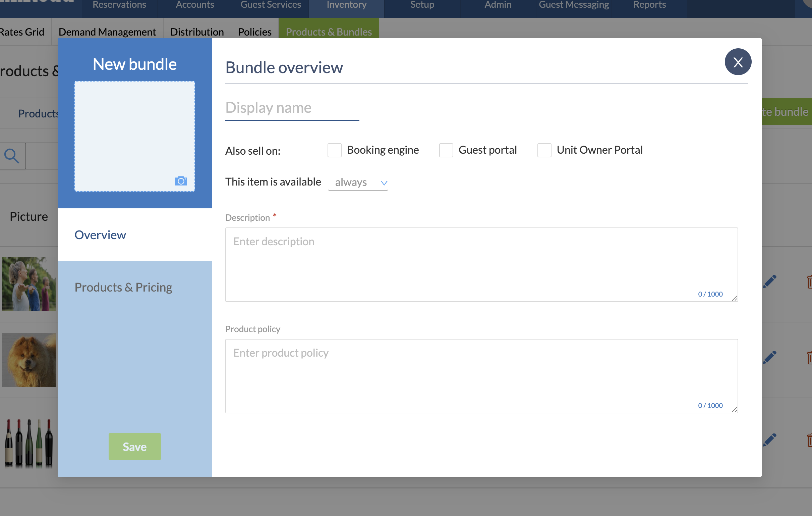Focus the Display name field

pos(292,108)
